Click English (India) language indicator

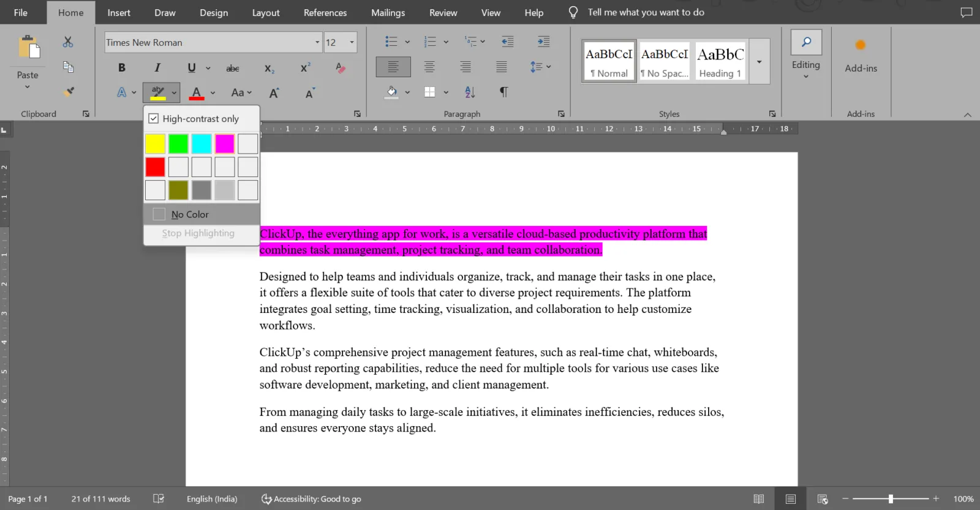pos(212,499)
